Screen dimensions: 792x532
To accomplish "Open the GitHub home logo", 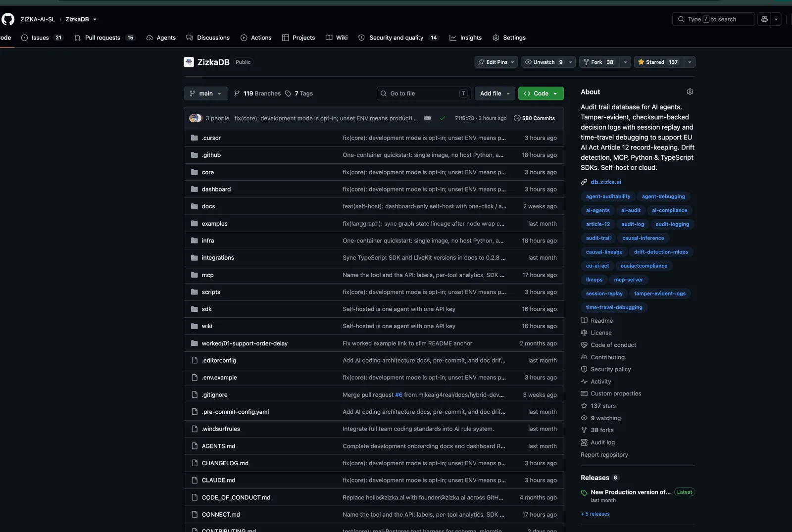I will point(8,19).
